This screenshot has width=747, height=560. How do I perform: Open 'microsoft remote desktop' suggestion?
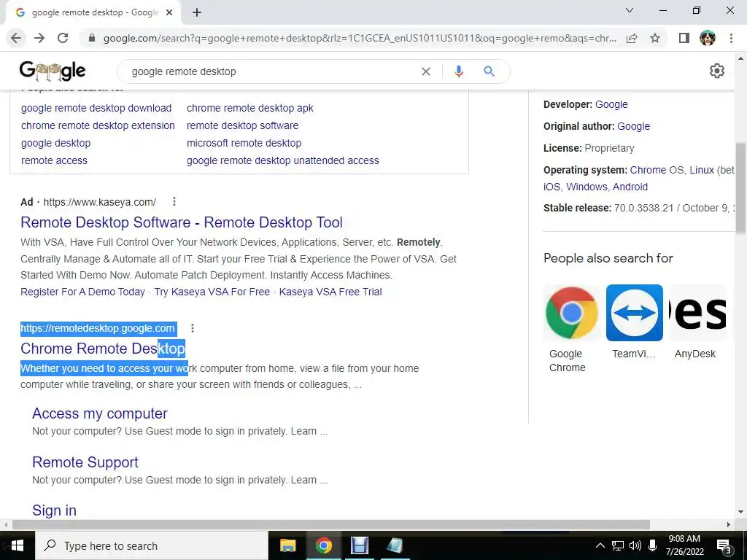pyautogui.click(x=244, y=144)
